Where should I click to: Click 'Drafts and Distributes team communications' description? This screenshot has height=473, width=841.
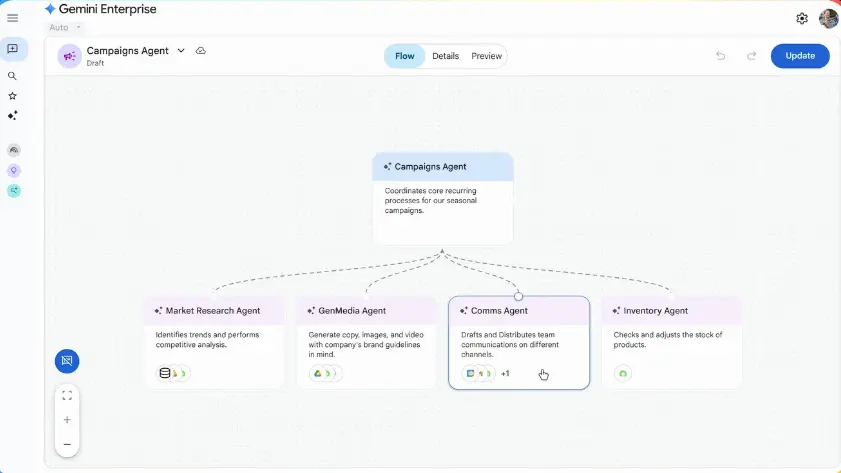[x=510, y=344]
